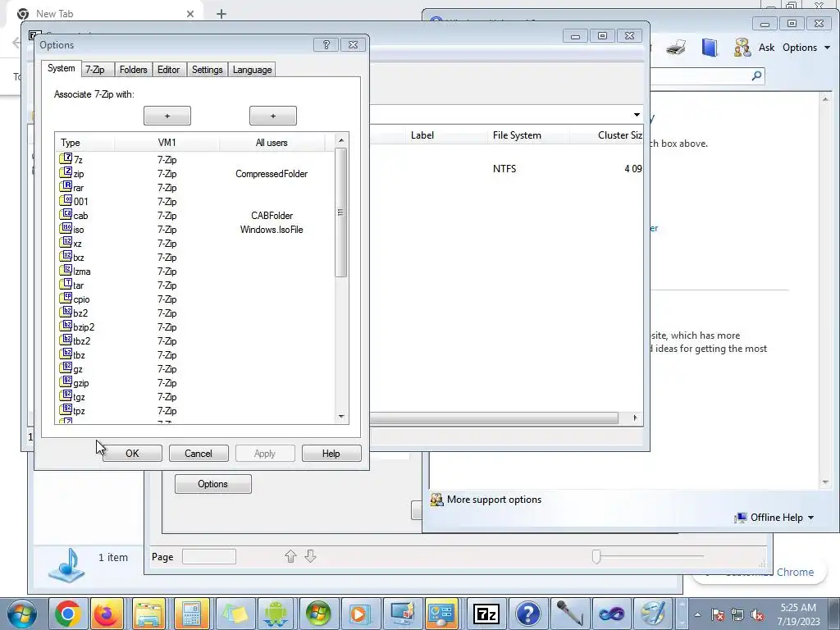Select the bzip2 file type icon

(x=66, y=326)
